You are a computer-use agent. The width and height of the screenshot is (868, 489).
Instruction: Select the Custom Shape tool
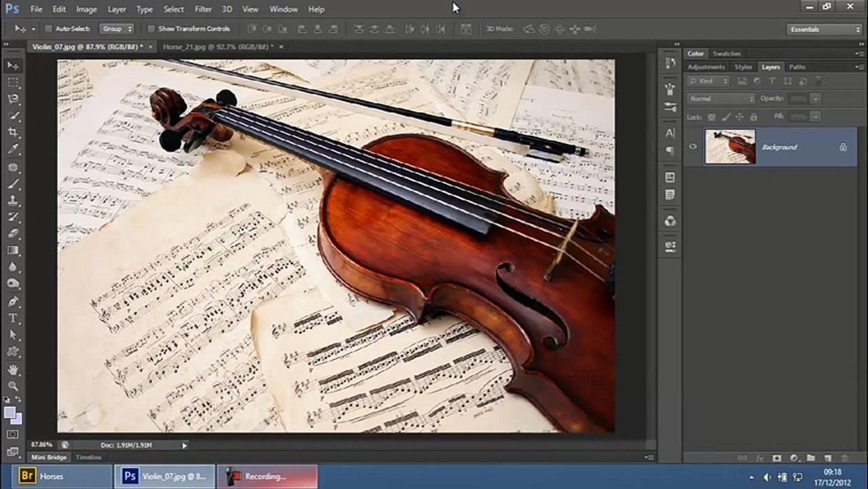coord(13,352)
